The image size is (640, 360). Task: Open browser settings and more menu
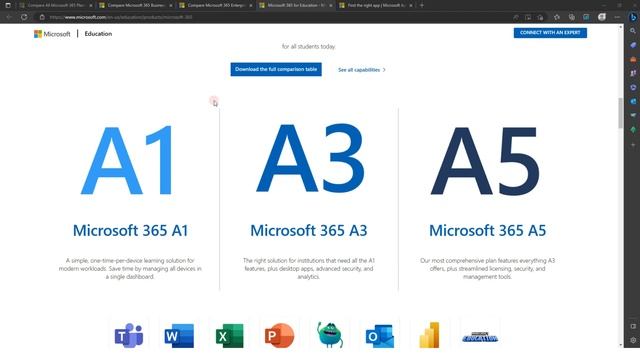[x=617, y=17]
